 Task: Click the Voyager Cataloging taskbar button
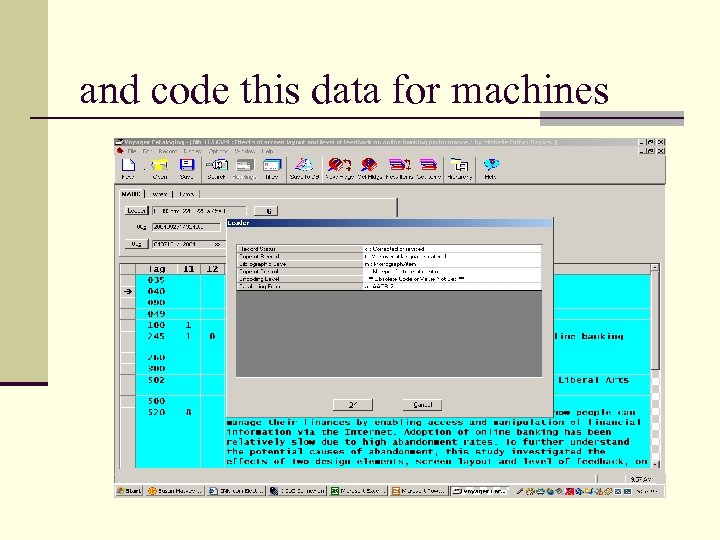(x=479, y=491)
